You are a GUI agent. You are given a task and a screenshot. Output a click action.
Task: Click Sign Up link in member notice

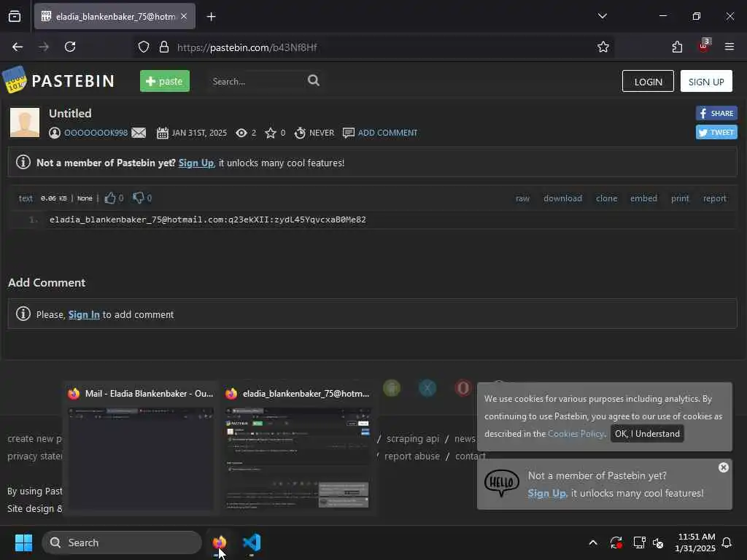point(196,163)
